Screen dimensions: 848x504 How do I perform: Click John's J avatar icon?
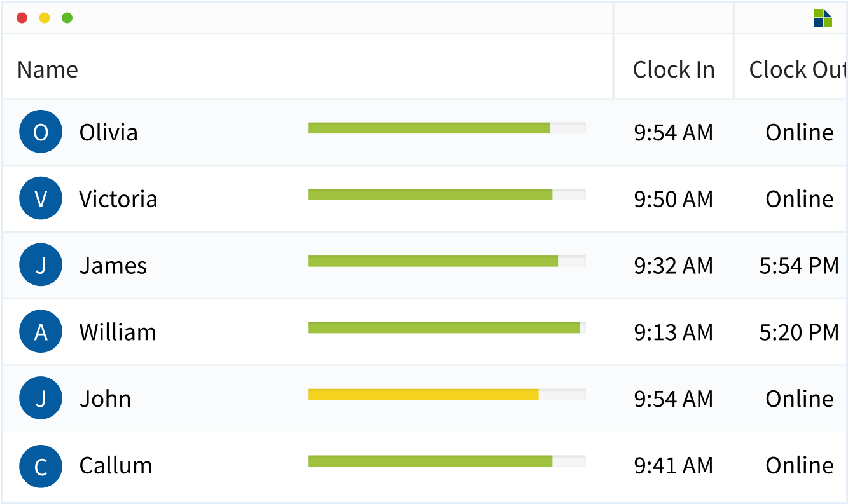(41, 398)
